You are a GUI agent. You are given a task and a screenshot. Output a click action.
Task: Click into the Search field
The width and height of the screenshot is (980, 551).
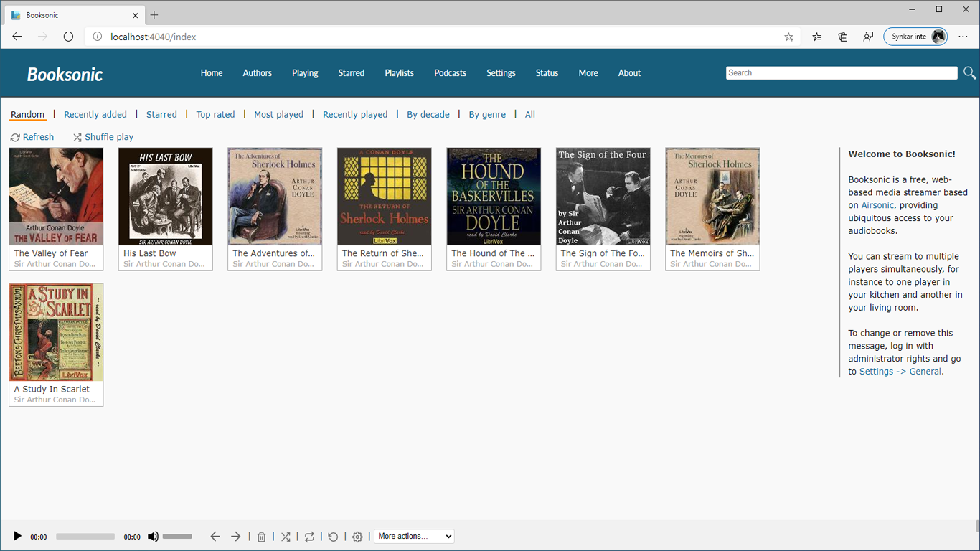point(842,72)
